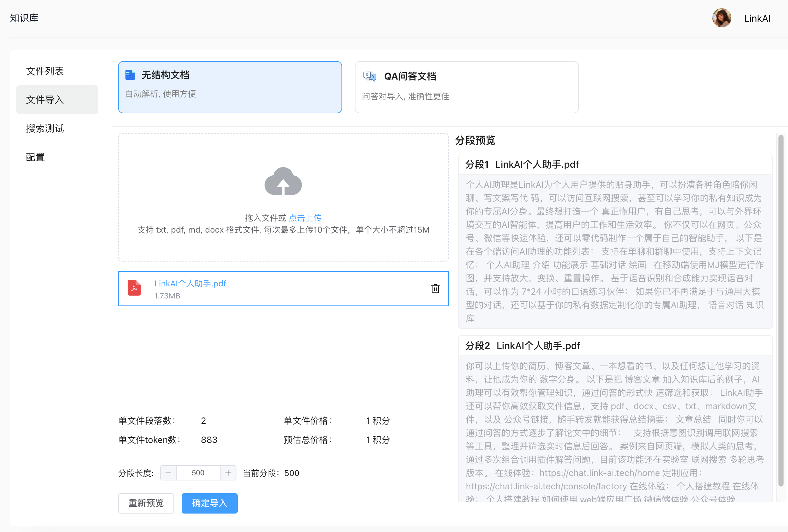Click the red PDF file icon
The width and height of the screenshot is (788, 532).
pos(134,288)
